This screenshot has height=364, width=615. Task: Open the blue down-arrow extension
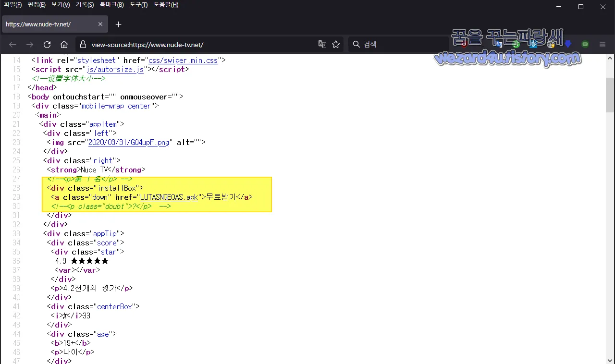(568, 44)
